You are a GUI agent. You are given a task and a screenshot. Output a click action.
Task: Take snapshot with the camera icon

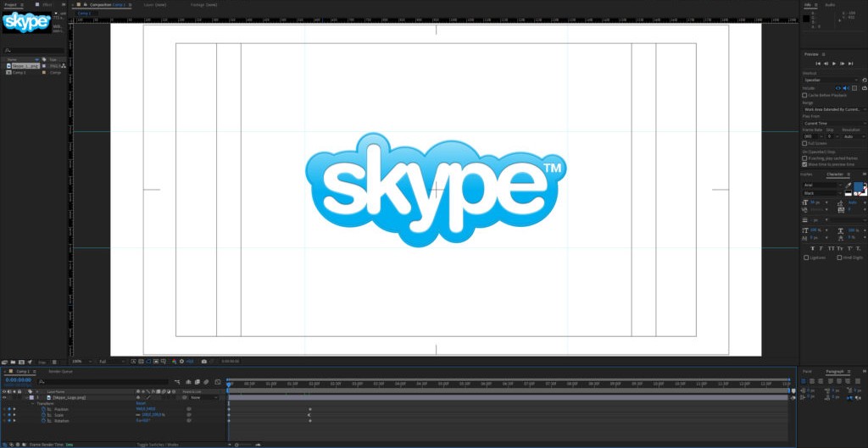coord(203,361)
